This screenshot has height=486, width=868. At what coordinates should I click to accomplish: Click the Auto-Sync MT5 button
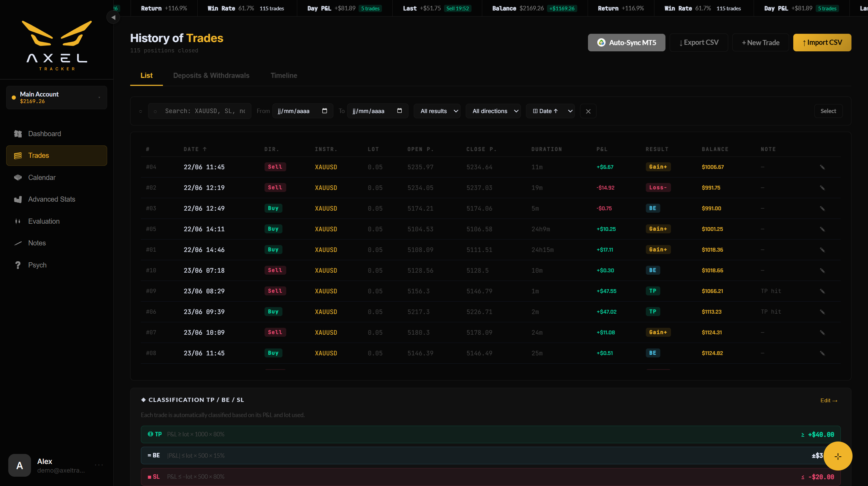[626, 42]
